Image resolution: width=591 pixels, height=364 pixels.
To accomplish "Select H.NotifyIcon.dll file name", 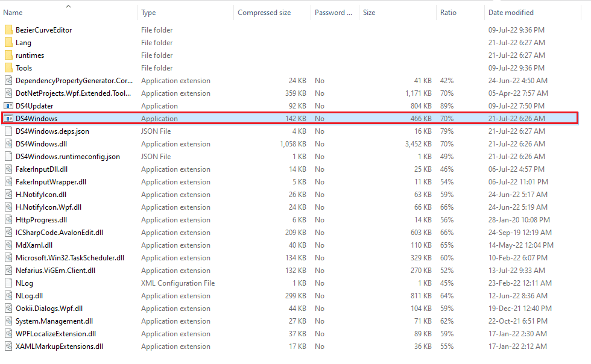I will (x=41, y=195).
